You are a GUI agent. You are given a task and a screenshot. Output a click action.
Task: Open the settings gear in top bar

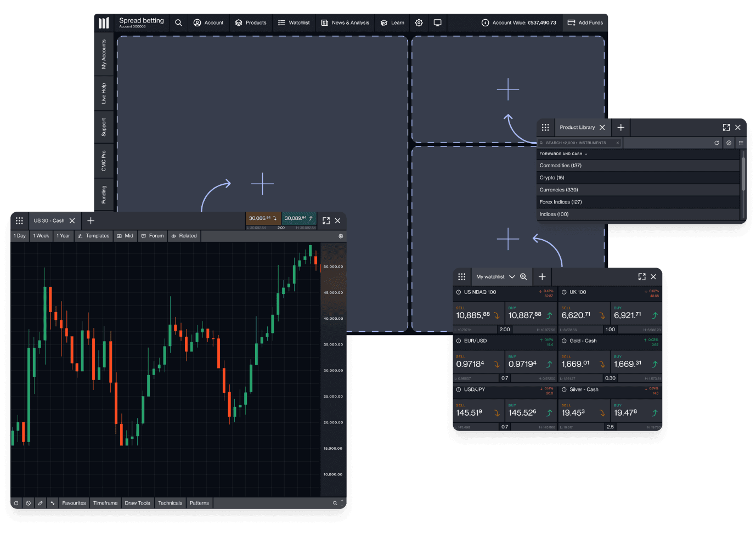coord(419,23)
